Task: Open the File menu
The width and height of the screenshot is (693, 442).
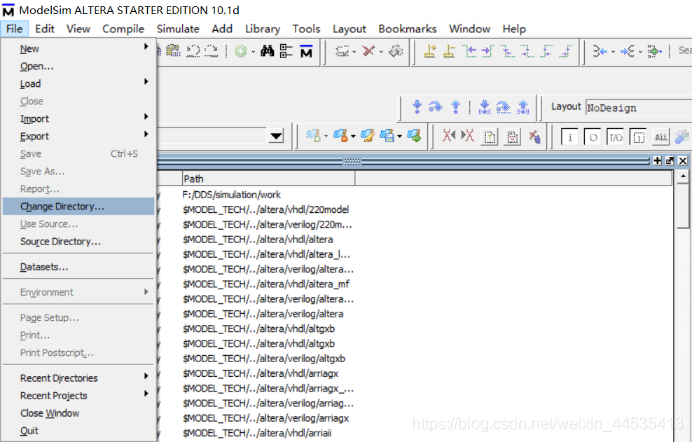Action: pyautogui.click(x=14, y=29)
